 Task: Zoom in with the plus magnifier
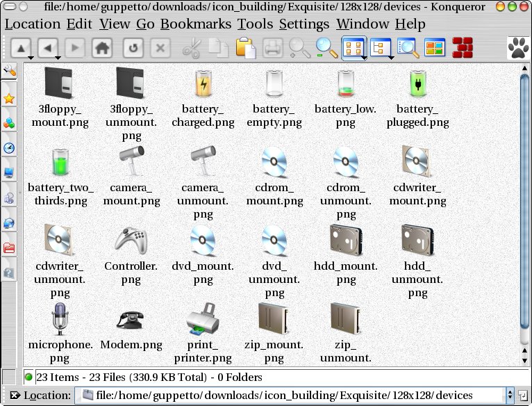[299, 48]
